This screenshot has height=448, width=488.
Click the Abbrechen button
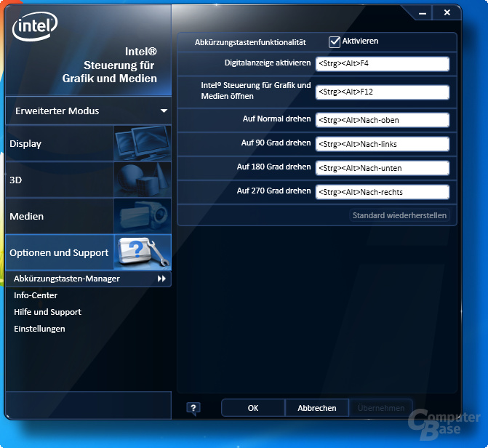(317, 408)
